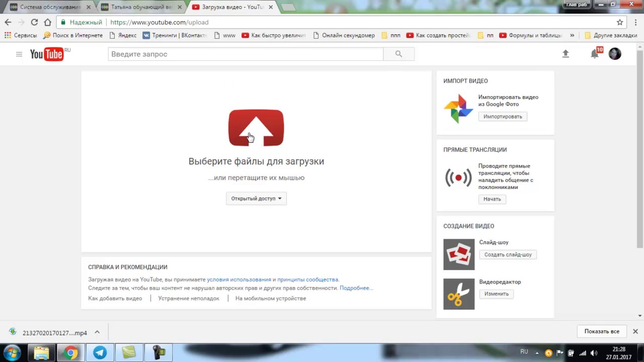The width and height of the screenshot is (644, 362).
Task: Open Онлайн секундомер bookmark
Action: (x=344, y=35)
